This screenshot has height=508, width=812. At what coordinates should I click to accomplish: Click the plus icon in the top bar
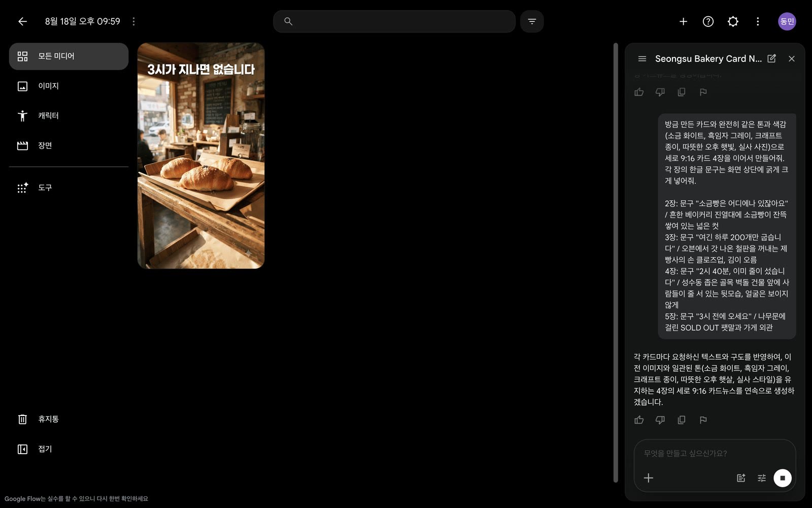(x=683, y=21)
